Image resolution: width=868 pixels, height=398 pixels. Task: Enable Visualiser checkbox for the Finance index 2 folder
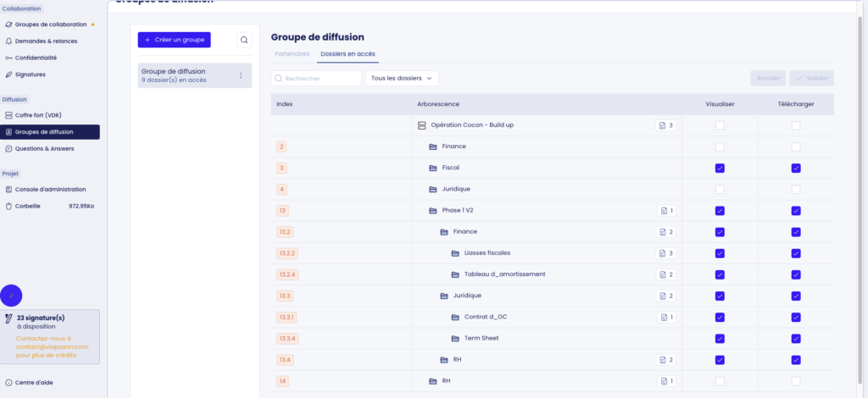click(x=720, y=146)
